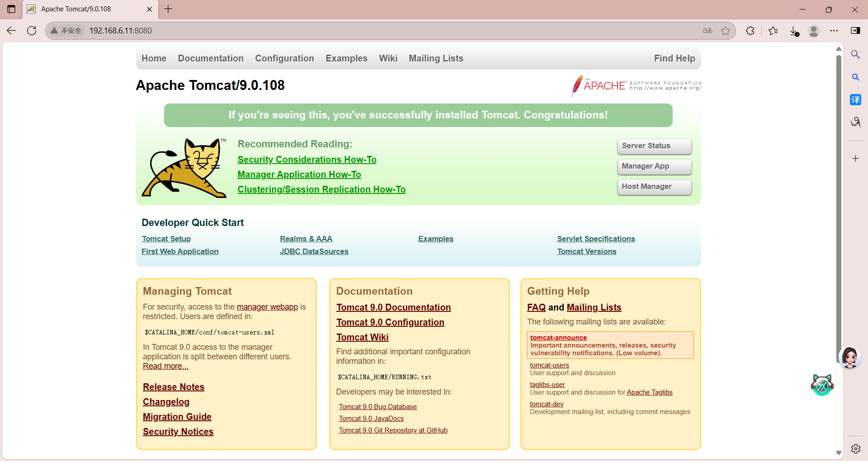Click the sidebar add plus icon
This screenshot has height=461, width=868.
click(x=855, y=159)
